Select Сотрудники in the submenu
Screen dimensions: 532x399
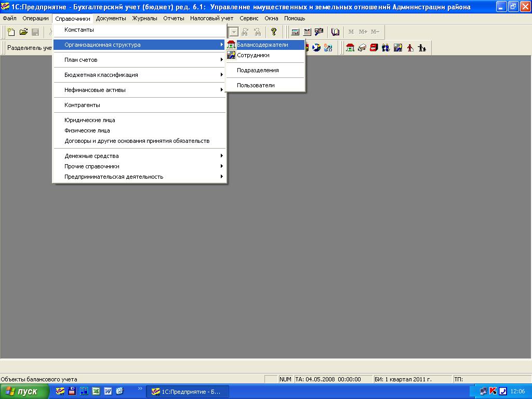point(265,55)
